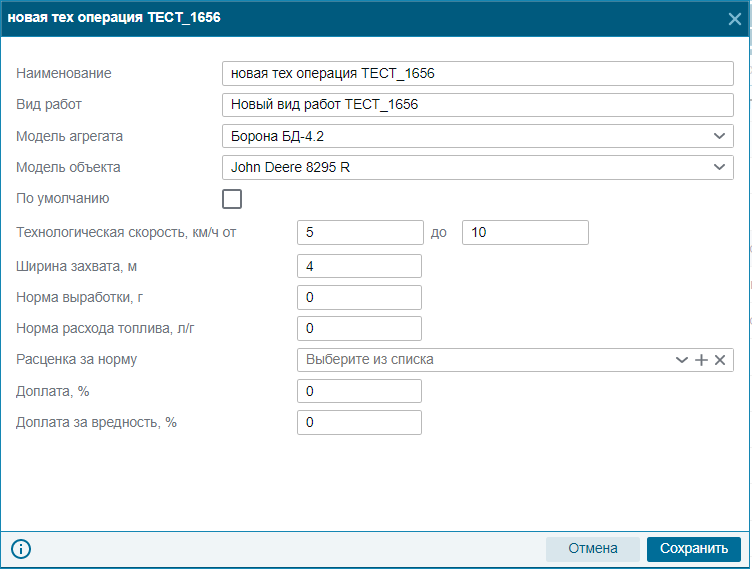The image size is (752, 569).
Task: Select the Вид работ input field
Action: click(x=478, y=105)
